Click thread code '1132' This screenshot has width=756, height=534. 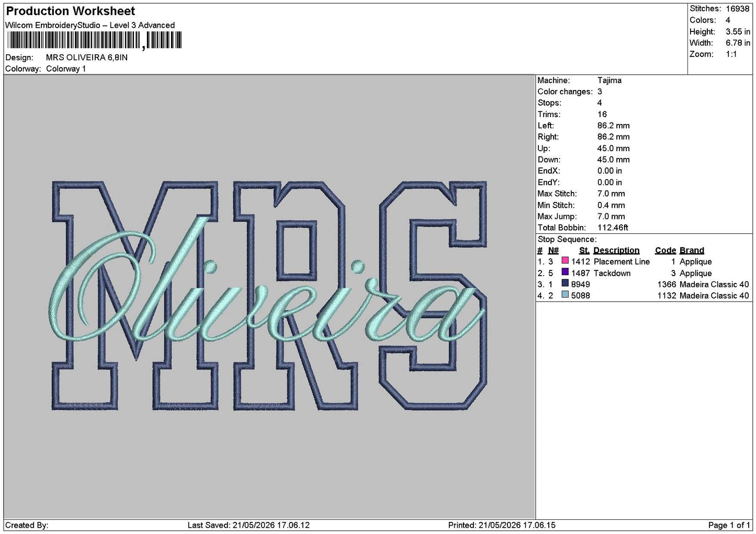pos(667,296)
